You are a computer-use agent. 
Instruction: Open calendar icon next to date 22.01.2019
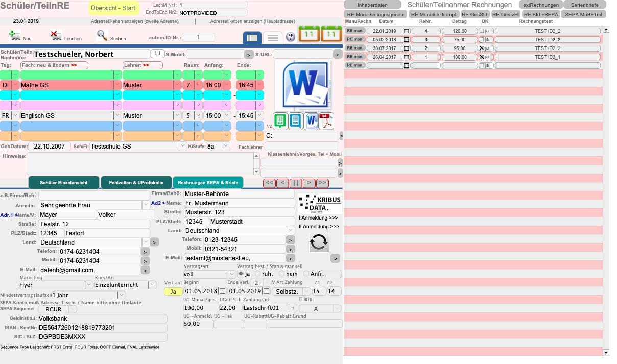pyautogui.click(x=406, y=31)
